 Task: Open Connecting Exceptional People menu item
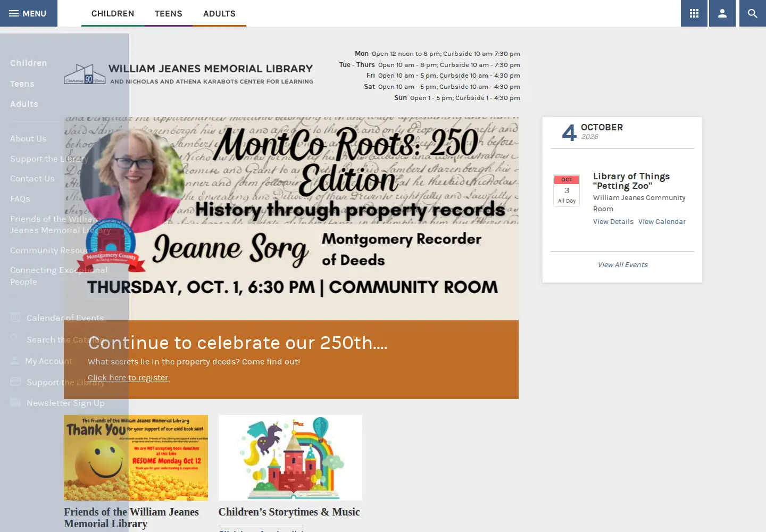tap(59, 276)
